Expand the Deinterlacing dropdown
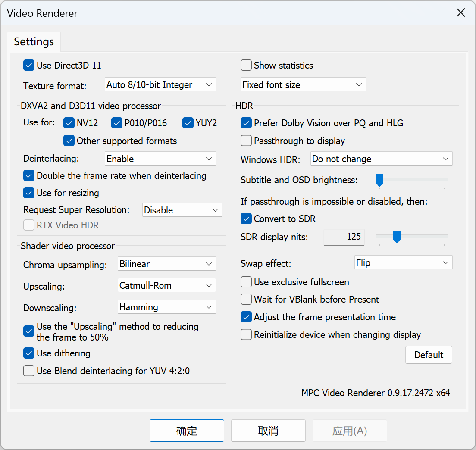 pos(160,159)
